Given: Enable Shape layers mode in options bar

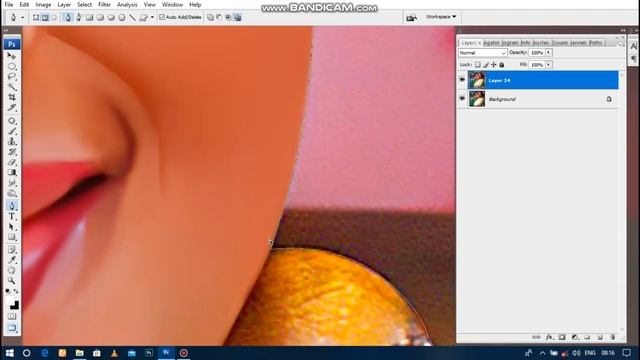Looking at the screenshot, I should point(36,17).
